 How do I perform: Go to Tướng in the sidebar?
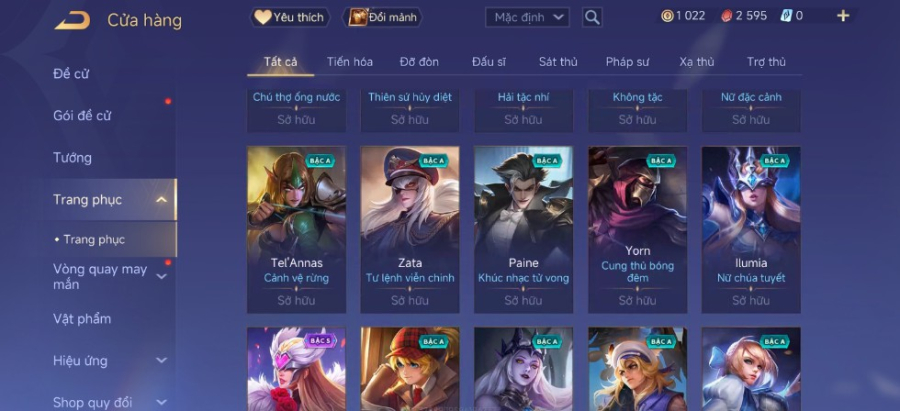(72, 158)
